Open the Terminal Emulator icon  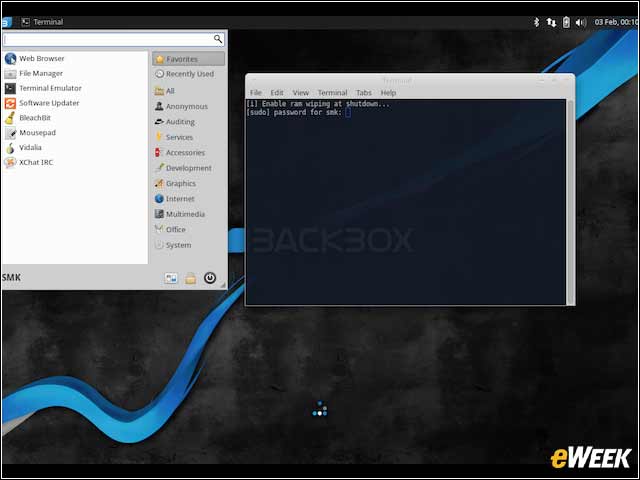point(10,88)
